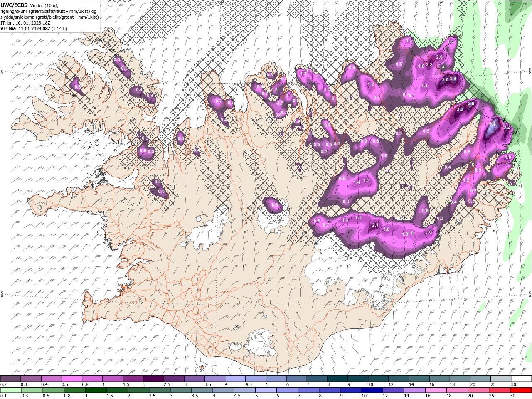The width and height of the screenshot is (532, 399).
Task: Click the 3.4 snowfall value on map
Action: click(453, 79)
